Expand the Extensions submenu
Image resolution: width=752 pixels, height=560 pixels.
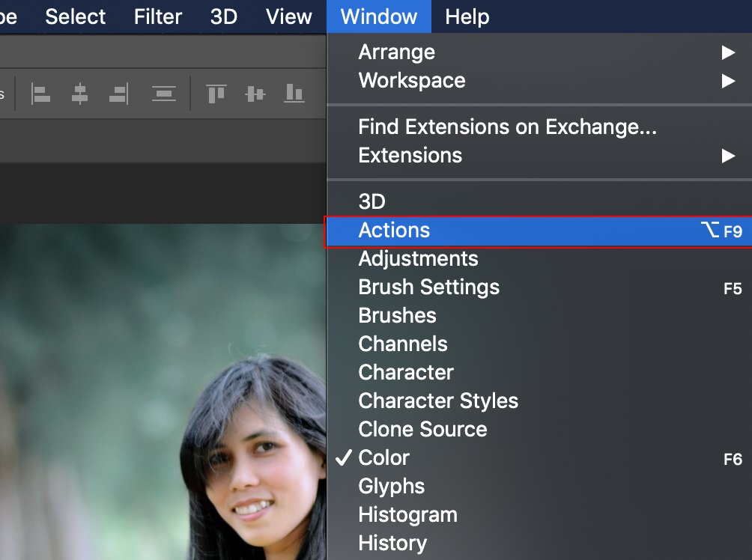[410, 155]
